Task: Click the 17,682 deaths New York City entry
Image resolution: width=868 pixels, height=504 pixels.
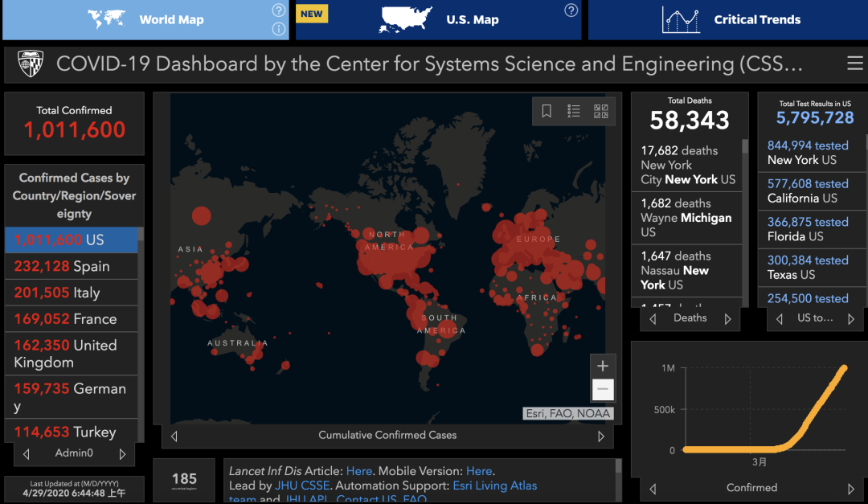Action: point(686,165)
